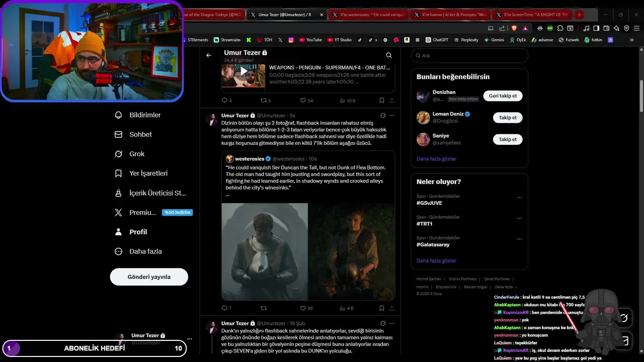Switch to X'te Ivanna browser tab
This screenshot has height=362, width=644.
(x=449, y=15)
